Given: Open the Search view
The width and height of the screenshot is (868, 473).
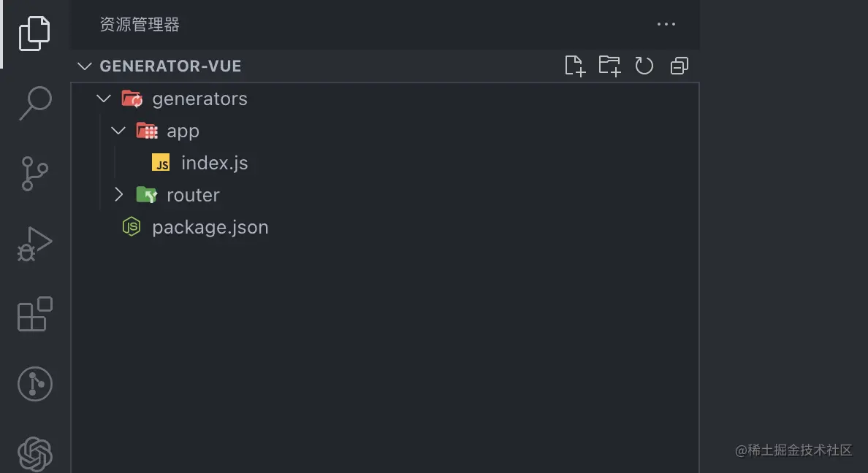Looking at the screenshot, I should (x=35, y=103).
